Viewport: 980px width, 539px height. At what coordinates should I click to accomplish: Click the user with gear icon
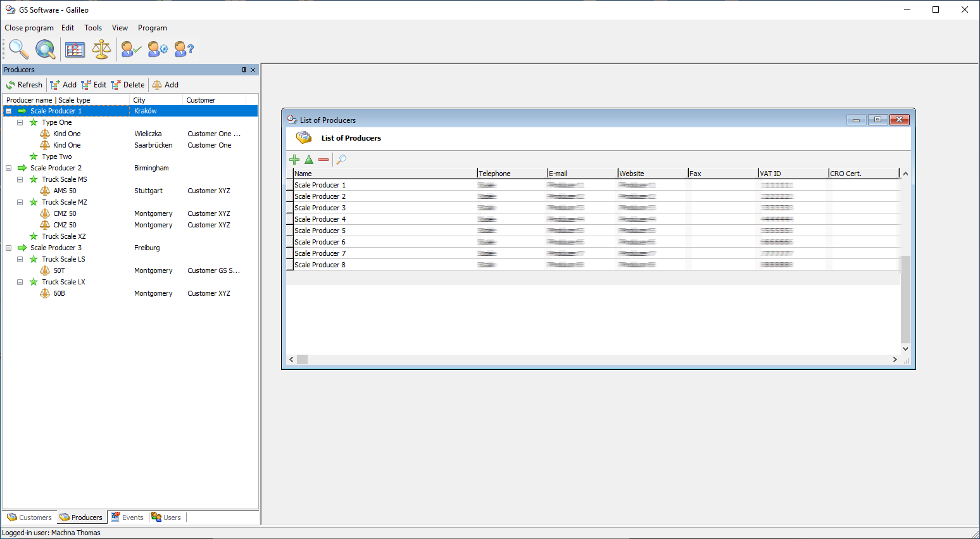tap(158, 49)
